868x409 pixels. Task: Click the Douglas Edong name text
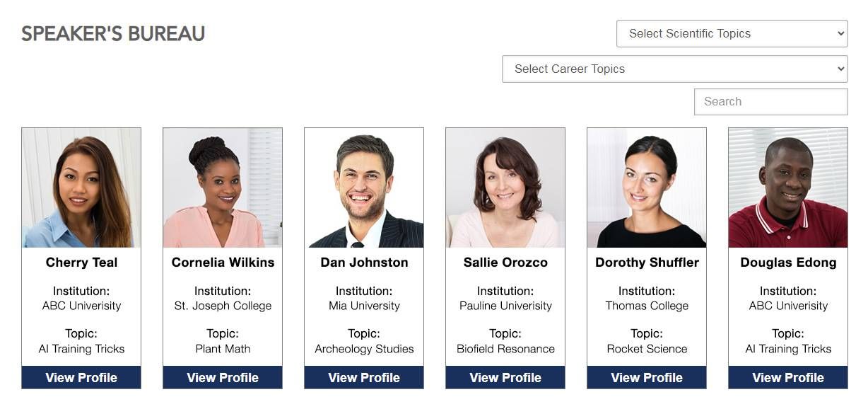point(788,263)
